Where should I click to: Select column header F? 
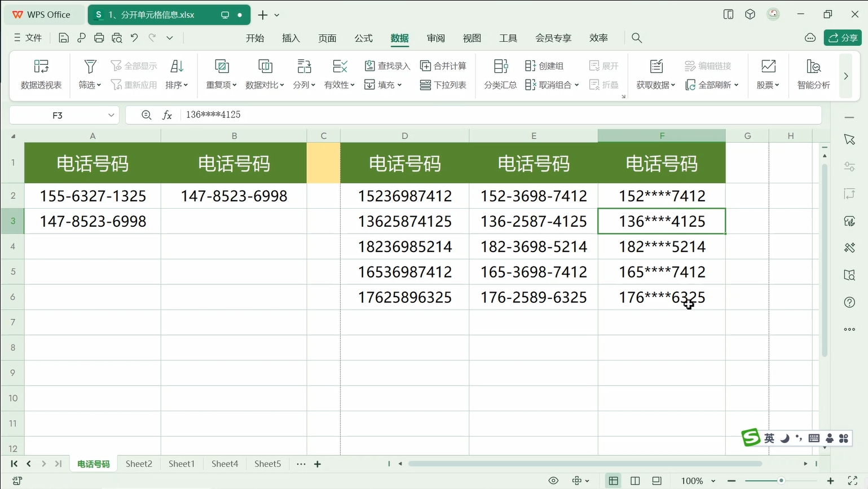[x=662, y=135]
